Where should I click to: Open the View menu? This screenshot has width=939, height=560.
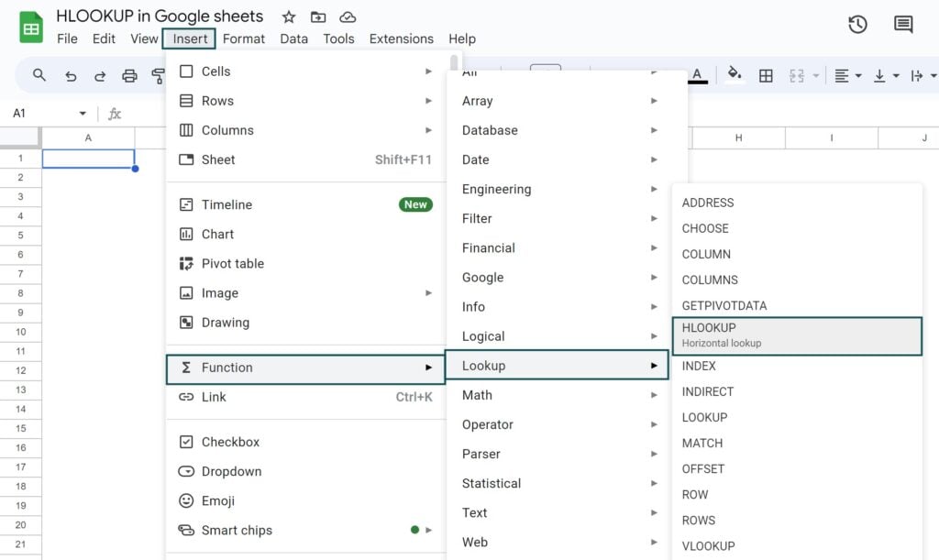coord(144,38)
